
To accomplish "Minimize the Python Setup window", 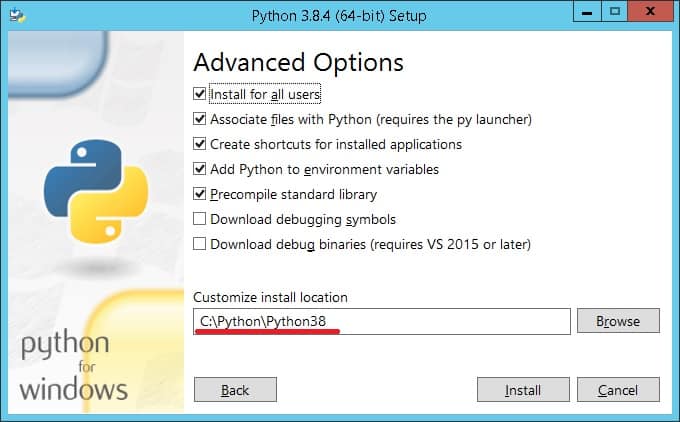I will click(x=587, y=12).
